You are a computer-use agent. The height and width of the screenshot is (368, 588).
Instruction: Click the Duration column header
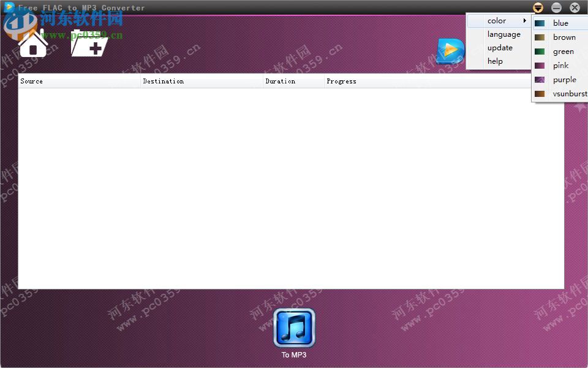click(281, 81)
